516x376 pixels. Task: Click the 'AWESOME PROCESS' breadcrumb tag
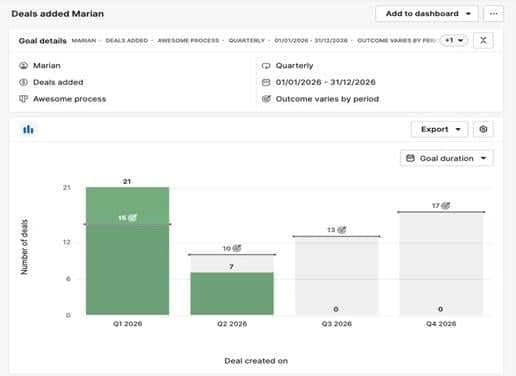point(188,41)
